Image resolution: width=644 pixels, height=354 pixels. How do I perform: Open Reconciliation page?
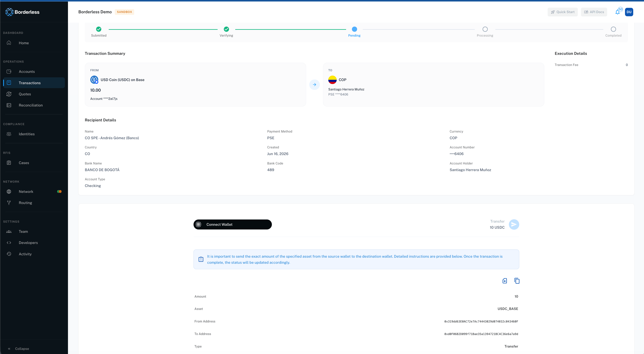[x=34, y=105]
